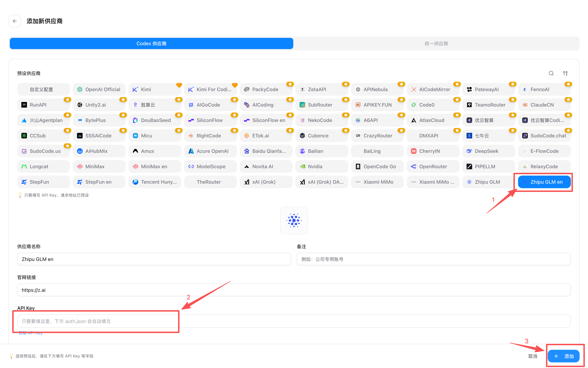Choose the SiliconFlow en preset
The image size is (588, 368).
click(x=266, y=120)
